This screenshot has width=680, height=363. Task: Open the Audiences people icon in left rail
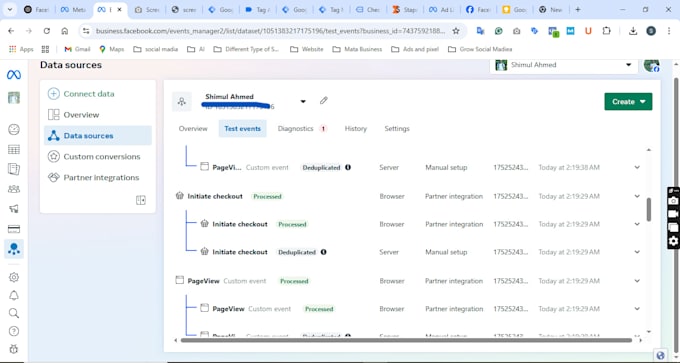tap(14, 189)
